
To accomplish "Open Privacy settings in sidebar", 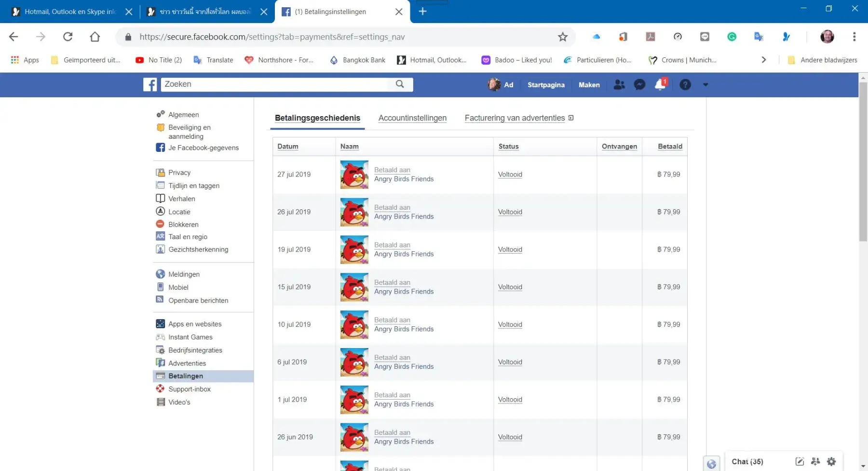I will click(x=179, y=173).
